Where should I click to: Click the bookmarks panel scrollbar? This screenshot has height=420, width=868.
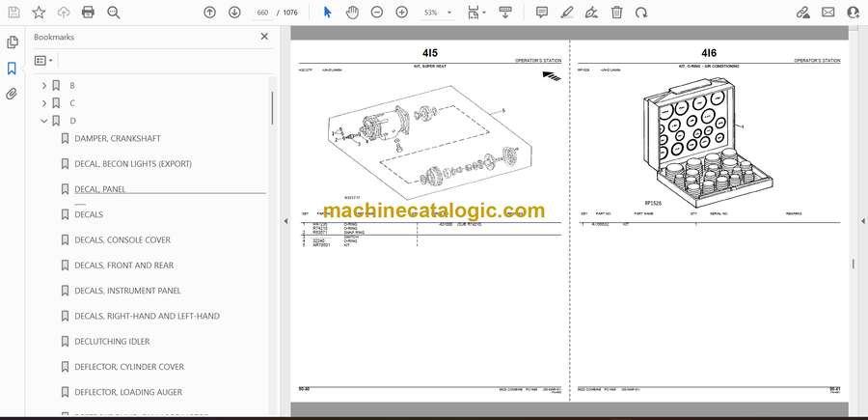coord(272,108)
